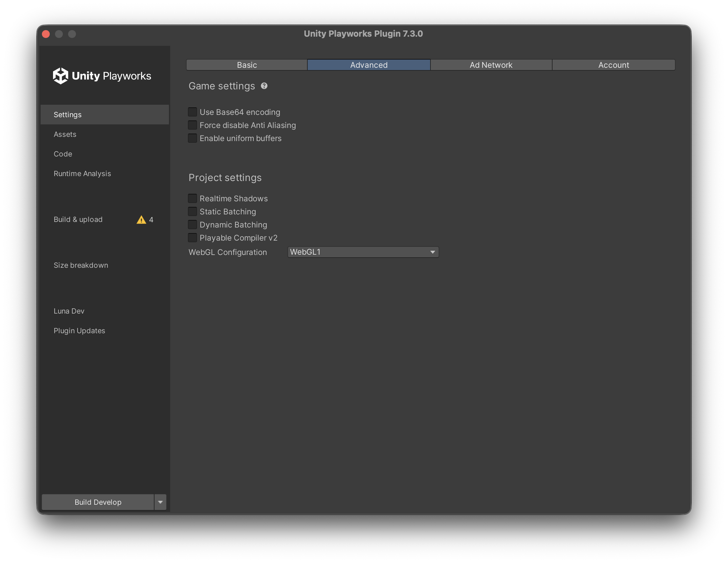Open Luna Dev section

coord(105,311)
